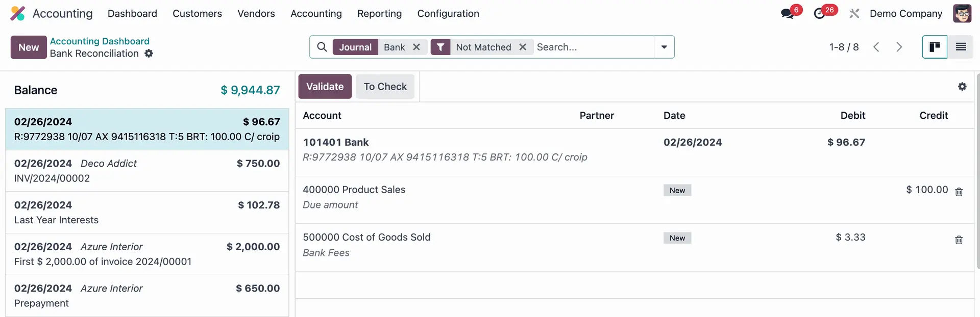Switch to kanban view
This screenshot has height=317, width=980.
point(934,47)
